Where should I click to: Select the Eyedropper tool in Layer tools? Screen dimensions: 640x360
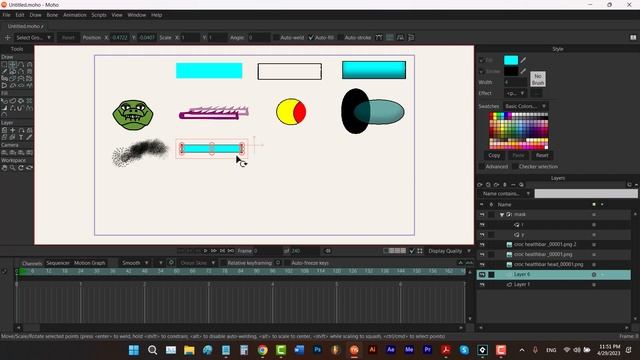click(29, 138)
